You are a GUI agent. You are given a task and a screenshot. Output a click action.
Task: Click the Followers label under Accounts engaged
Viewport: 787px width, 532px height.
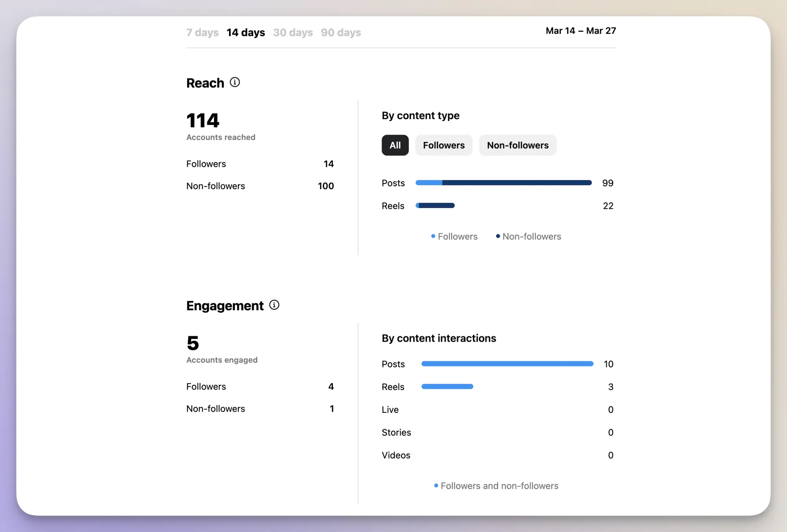(x=206, y=387)
